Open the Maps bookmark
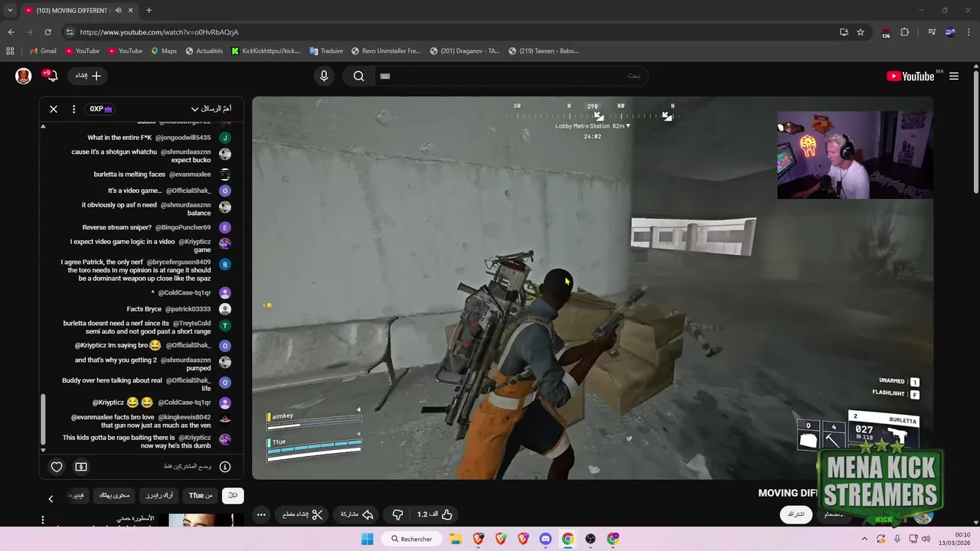The width and height of the screenshot is (980, 551). (x=164, y=51)
